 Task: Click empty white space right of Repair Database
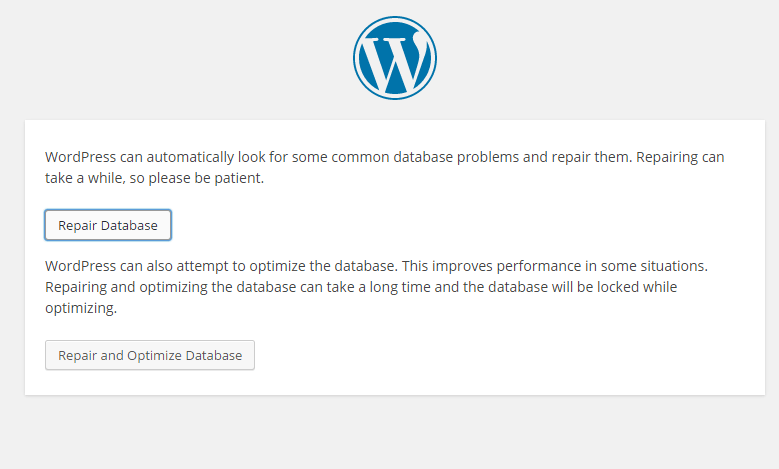(x=450, y=225)
